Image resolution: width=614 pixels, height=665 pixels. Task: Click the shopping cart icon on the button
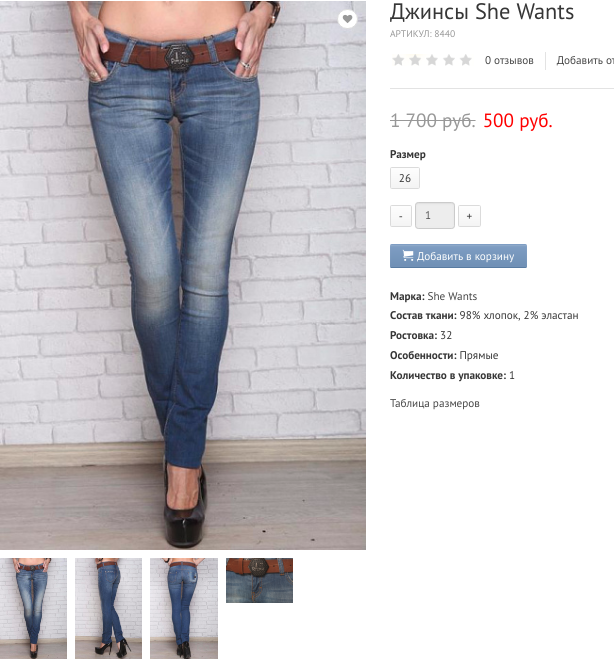(x=407, y=256)
